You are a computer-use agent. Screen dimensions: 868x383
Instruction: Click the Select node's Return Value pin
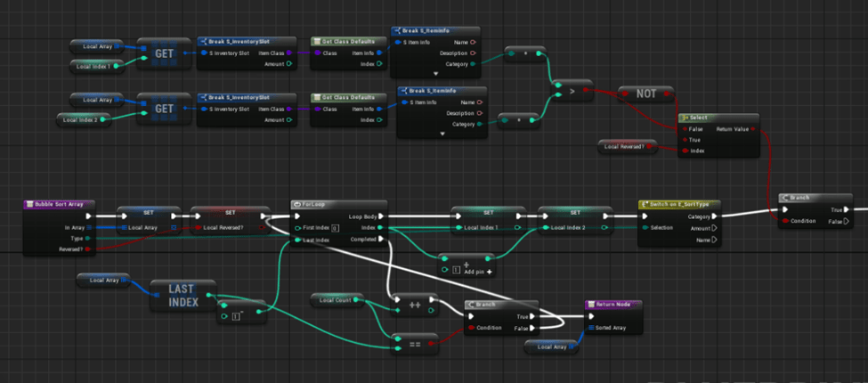tap(752, 128)
